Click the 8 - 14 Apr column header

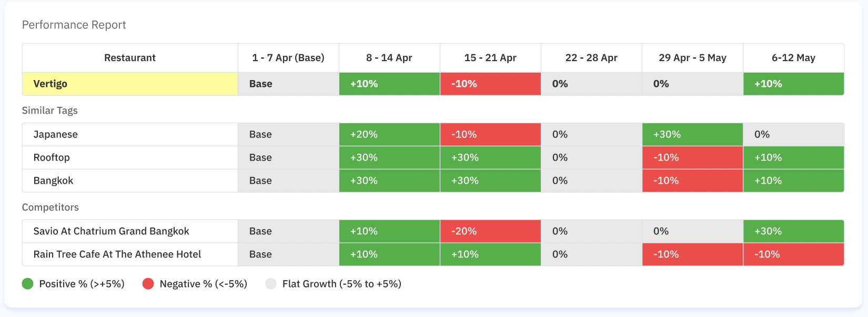389,58
